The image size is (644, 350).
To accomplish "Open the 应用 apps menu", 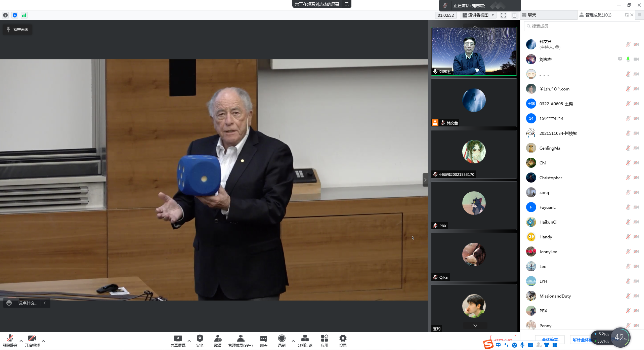I will point(325,341).
